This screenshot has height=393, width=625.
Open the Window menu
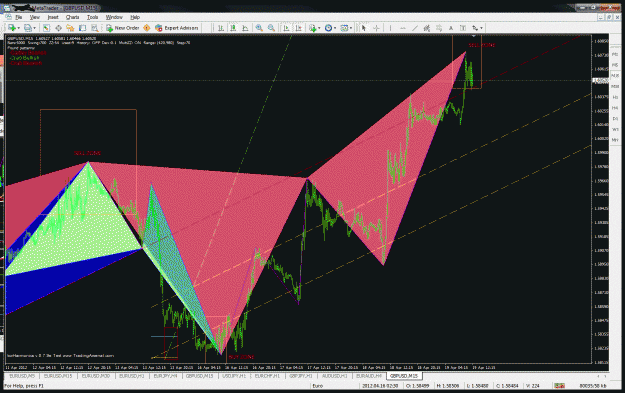(114, 17)
